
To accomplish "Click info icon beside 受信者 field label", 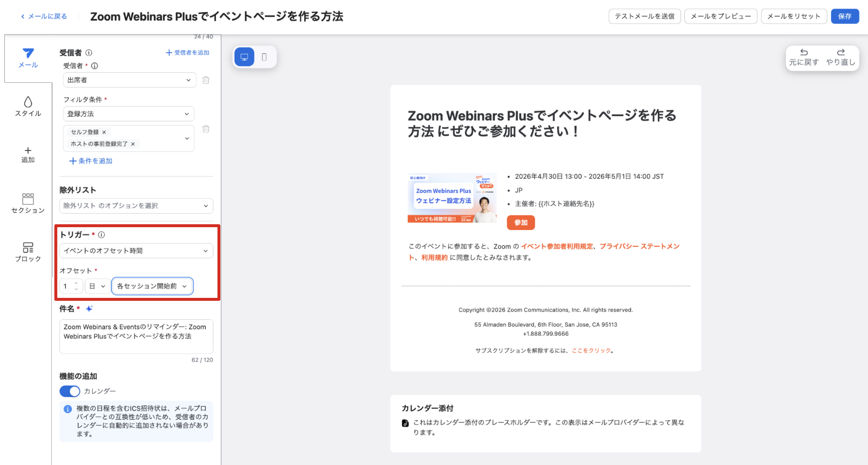I will [94, 66].
